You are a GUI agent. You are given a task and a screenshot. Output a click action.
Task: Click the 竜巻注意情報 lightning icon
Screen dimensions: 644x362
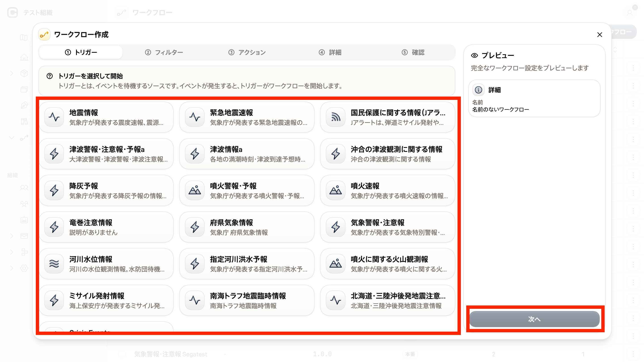[54, 227]
